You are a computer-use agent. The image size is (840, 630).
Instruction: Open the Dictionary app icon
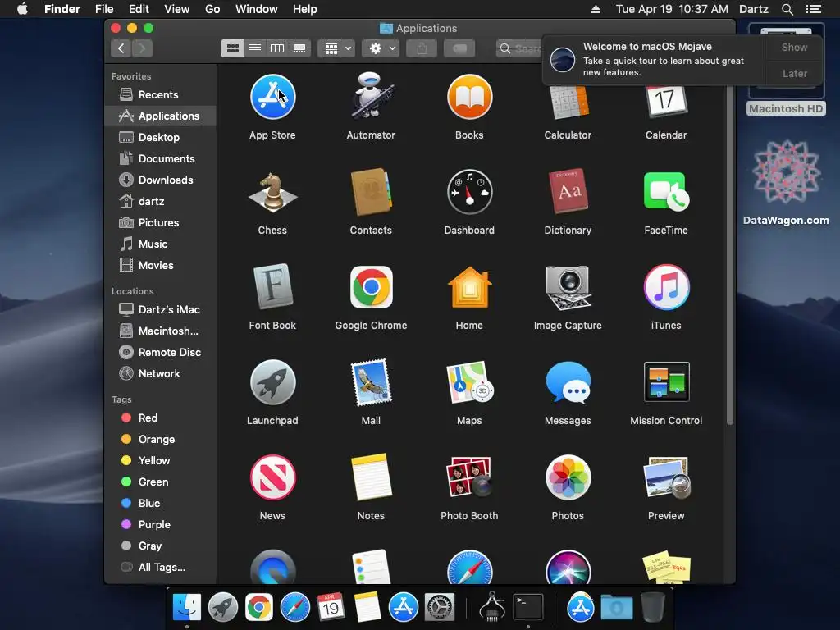click(568, 191)
